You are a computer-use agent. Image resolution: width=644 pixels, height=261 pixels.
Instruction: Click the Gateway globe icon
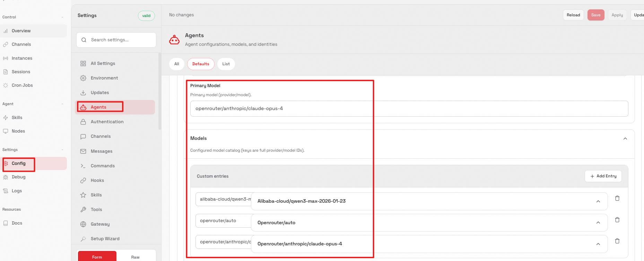(x=83, y=224)
